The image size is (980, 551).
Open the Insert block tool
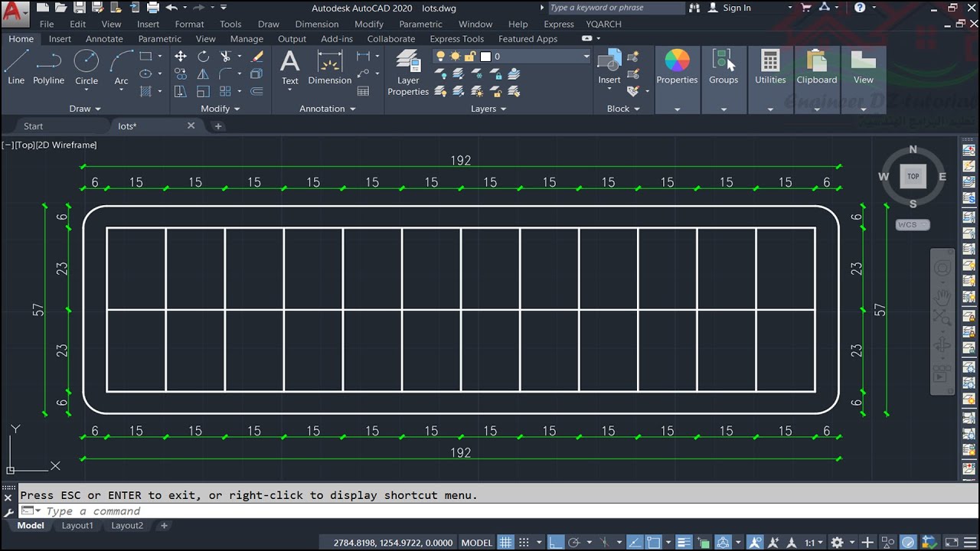tap(609, 67)
